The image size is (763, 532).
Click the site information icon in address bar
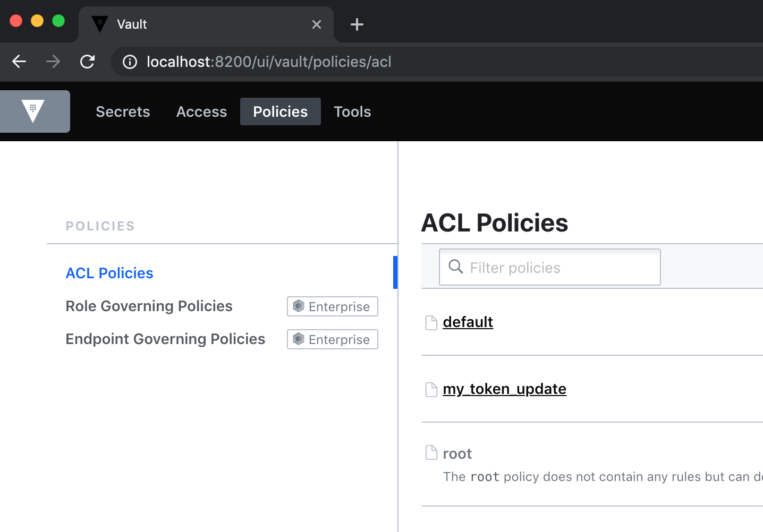coord(130,62)
